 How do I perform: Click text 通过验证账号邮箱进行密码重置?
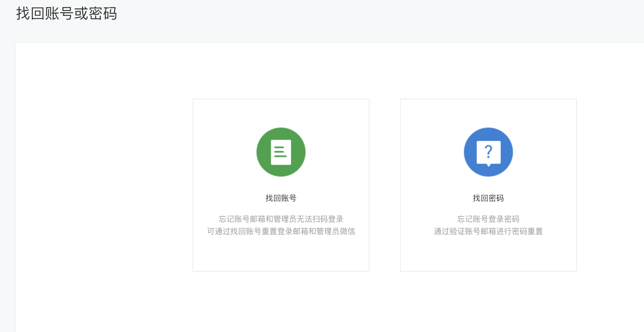488,231
